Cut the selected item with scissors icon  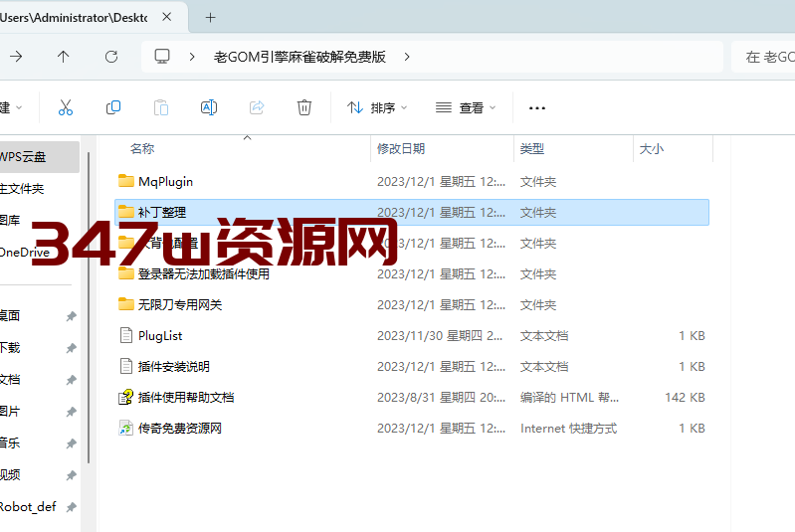(x=66, y=107)
